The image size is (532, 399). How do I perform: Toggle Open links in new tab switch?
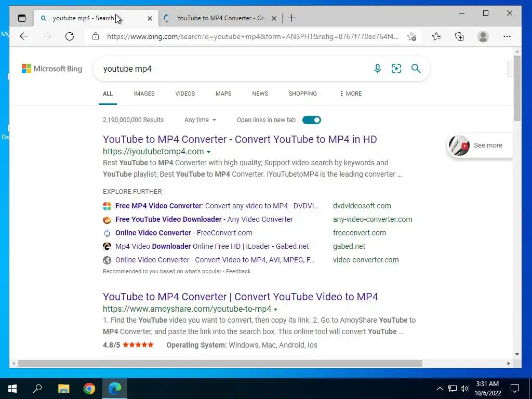point(312,120)
